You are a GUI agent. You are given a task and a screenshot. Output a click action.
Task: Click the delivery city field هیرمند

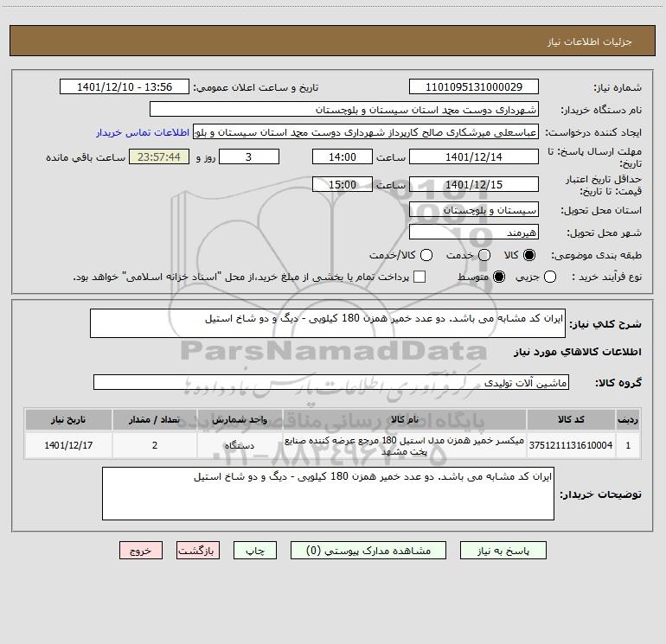pyautogui.click(x=474, y=233)
